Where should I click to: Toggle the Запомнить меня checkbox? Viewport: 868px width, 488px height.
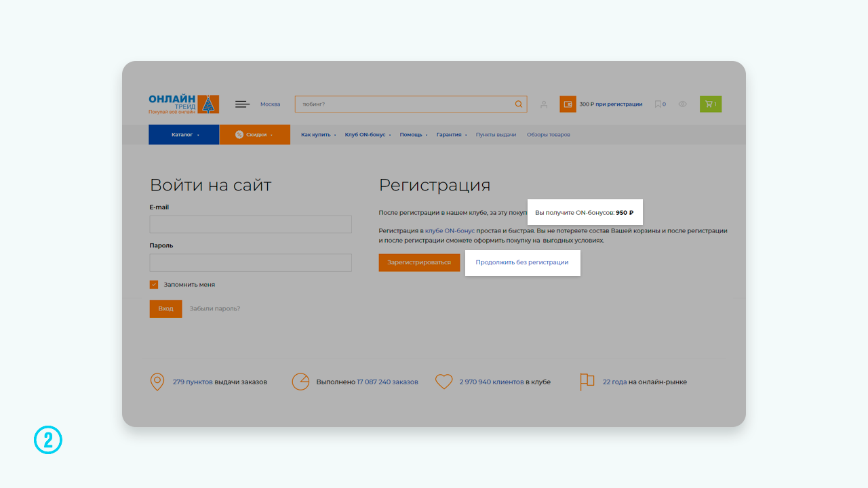point(154,285)
